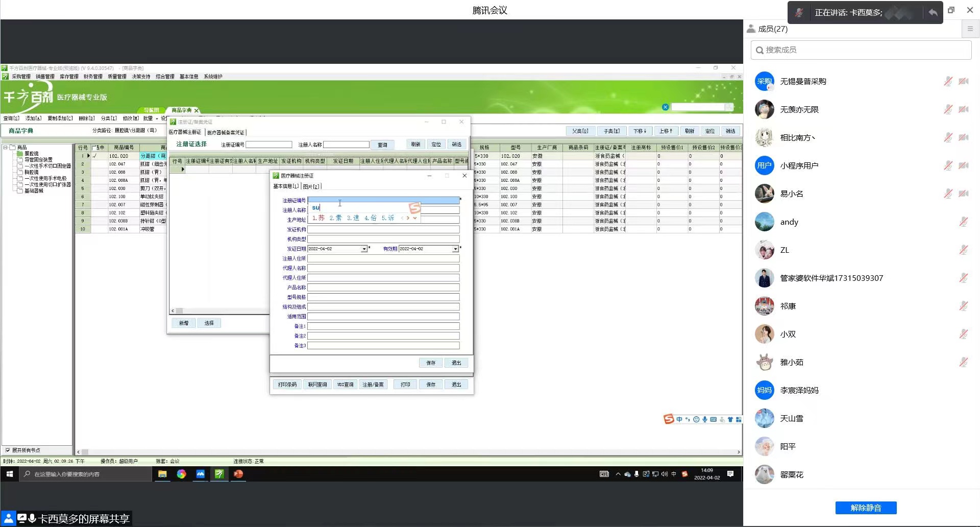Switch to the 图片[2] tab in the registration dialog

[311, 186]
